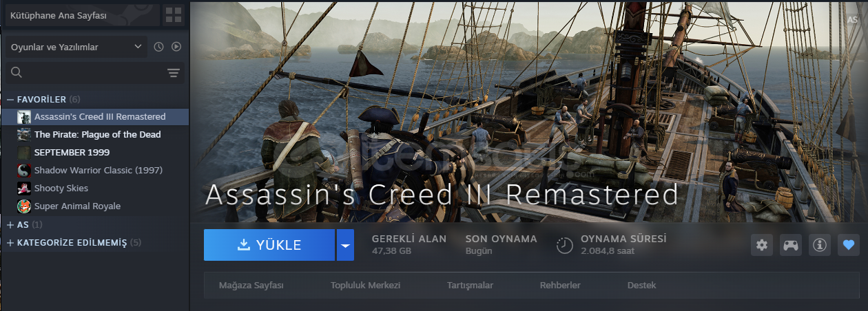Open controller layout icon
Screen dimensions: 868x311
(790, 245)
